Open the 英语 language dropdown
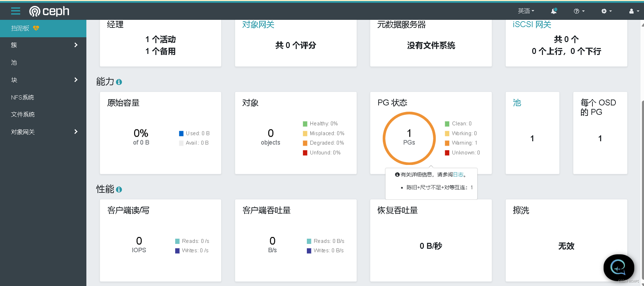This screenshot has width=644, height=286. pos(526,11)
